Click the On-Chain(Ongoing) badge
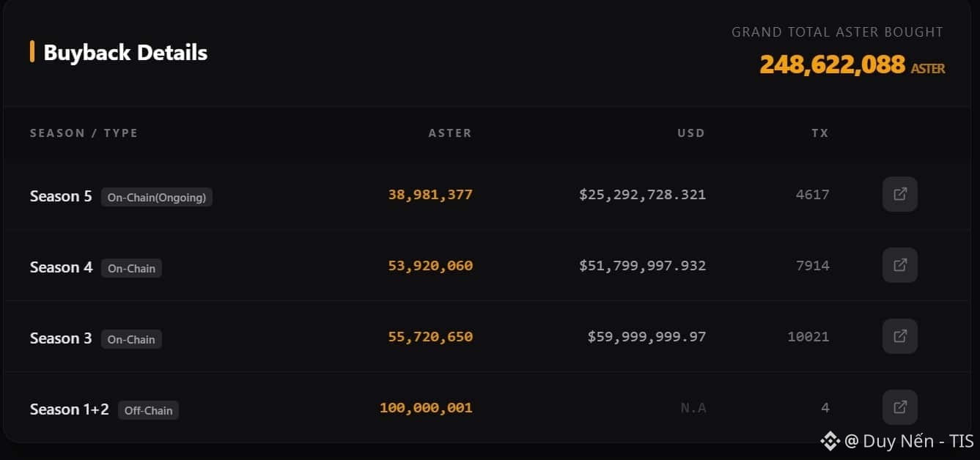Viewport: 980px width, 460px height. pyautogui.click(x=157, y=197)
